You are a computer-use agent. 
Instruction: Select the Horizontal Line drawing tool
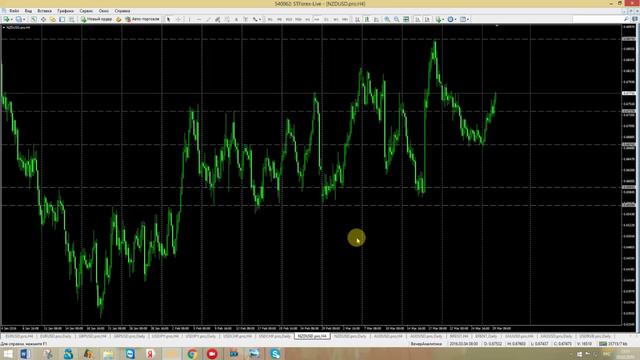199,19
